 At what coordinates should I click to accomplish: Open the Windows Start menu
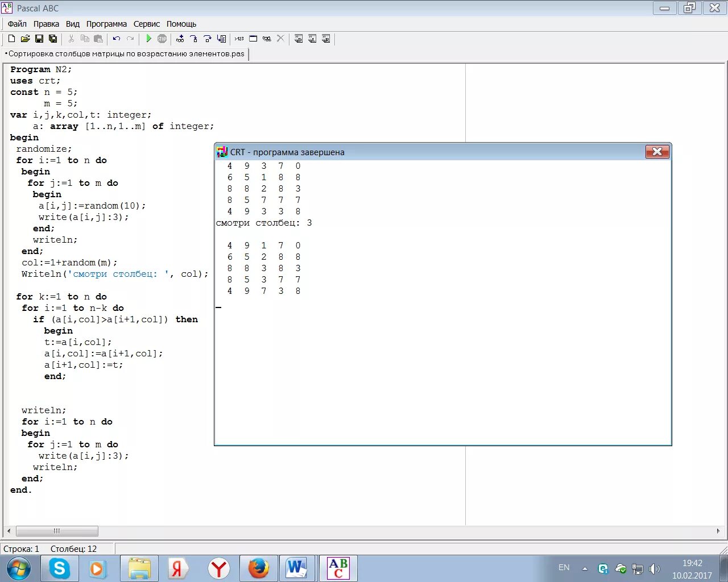coord(18,568)
